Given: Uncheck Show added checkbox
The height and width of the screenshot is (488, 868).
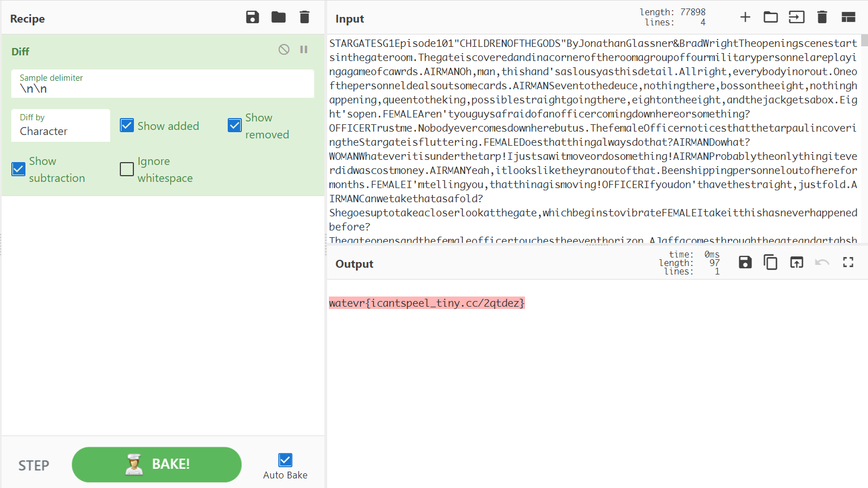Looking at the screenshot, I should tap(127, 125).
